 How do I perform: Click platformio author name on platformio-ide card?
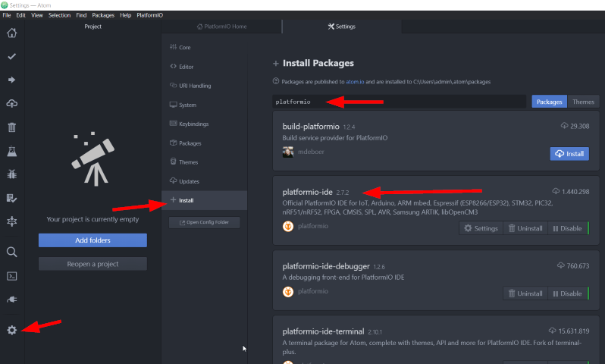point(313,226)
